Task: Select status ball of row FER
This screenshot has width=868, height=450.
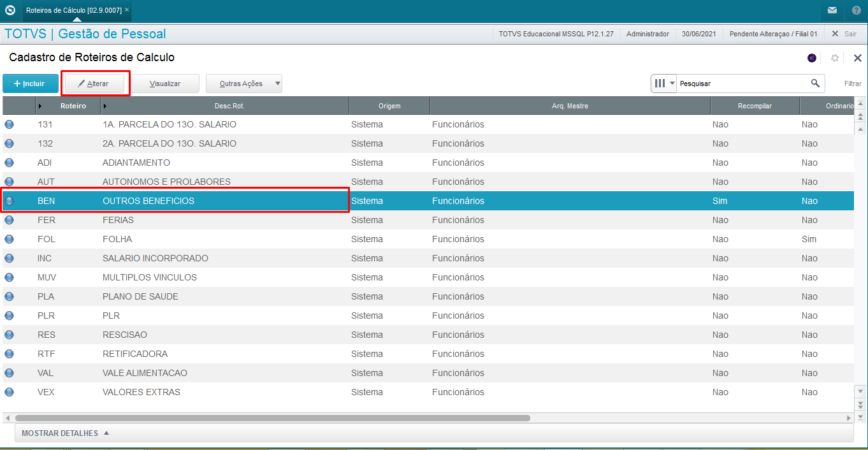Action: click(10, 220)
